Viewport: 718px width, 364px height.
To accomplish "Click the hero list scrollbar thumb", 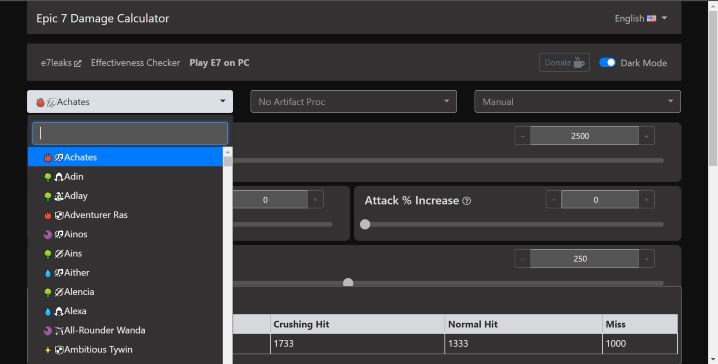I will pos(228,161).
